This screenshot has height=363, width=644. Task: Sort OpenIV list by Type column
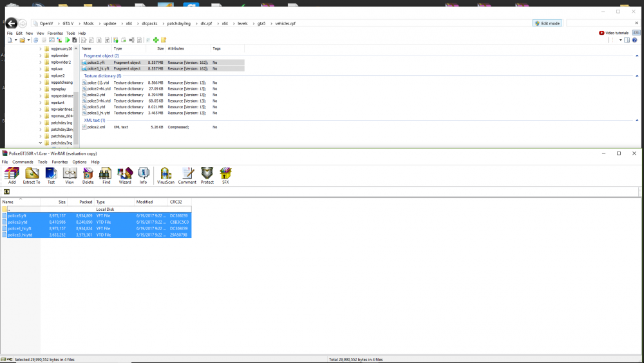click(129, 48)
